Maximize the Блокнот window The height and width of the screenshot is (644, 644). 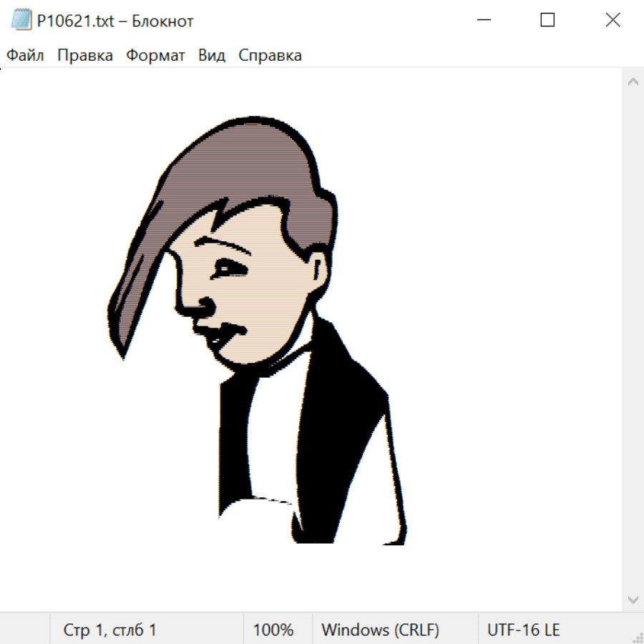(x=547, y=20)
